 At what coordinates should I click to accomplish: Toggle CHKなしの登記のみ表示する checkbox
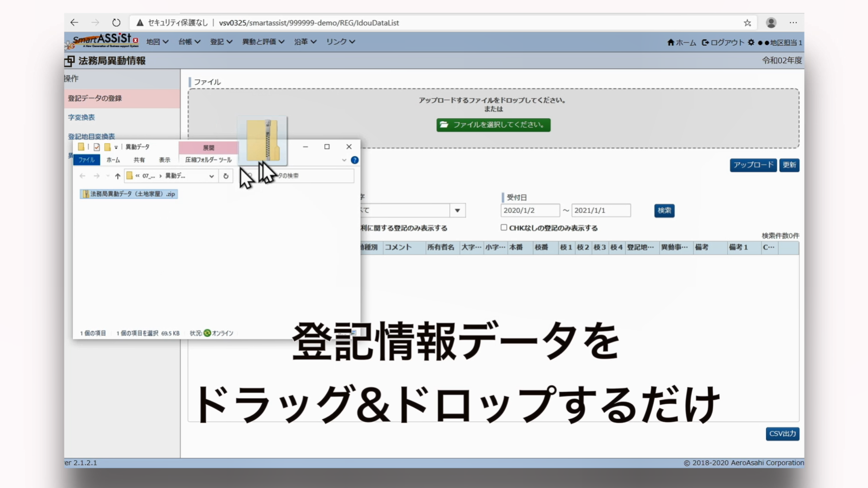(x=504, y=228)
